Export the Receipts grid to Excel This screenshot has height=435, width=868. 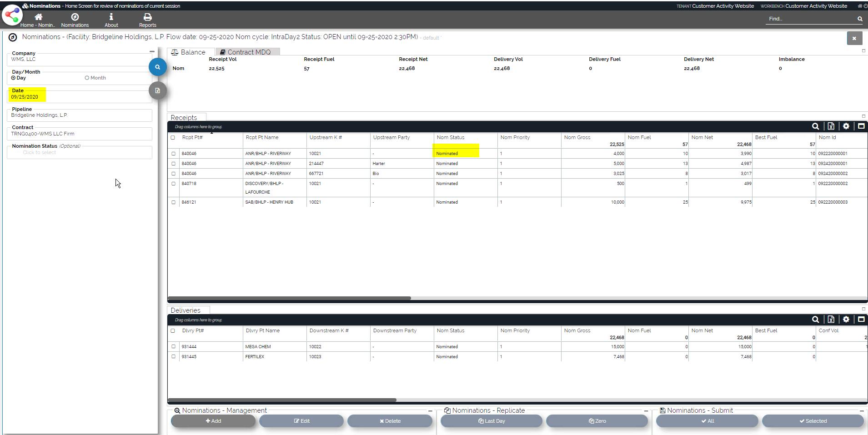coord(831,126)
